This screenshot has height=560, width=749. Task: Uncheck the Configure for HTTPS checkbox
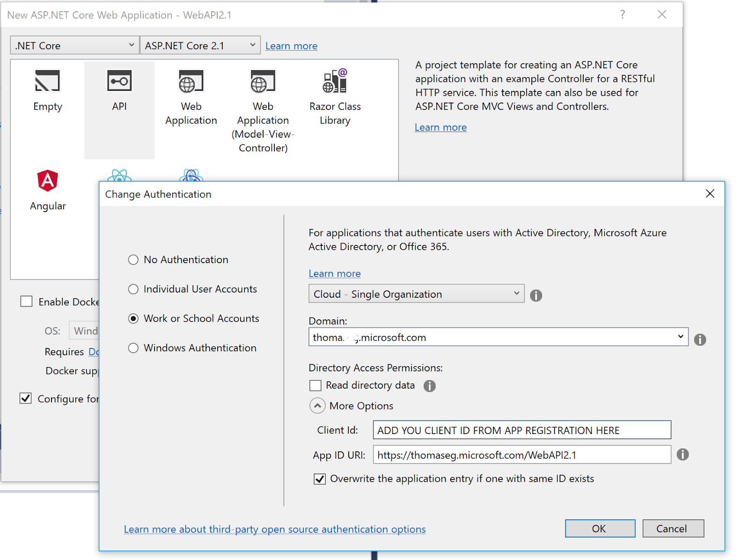[x=26, y=398]
